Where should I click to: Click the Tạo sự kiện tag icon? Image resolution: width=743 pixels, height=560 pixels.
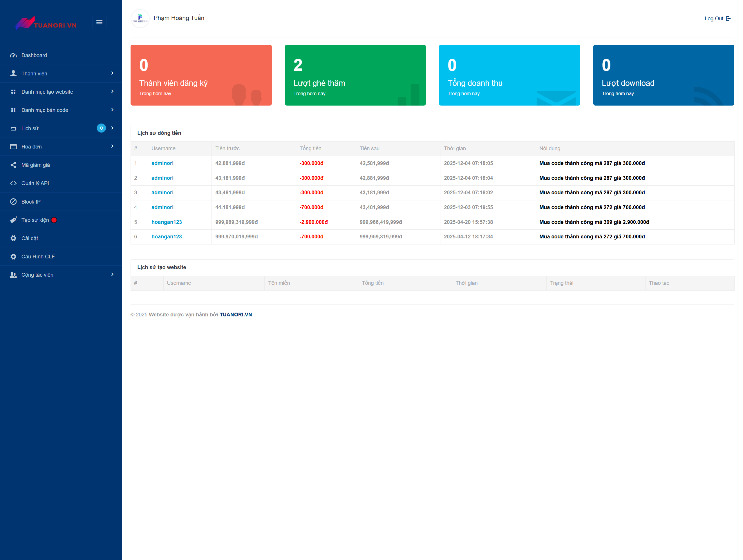pyautogui.click(x=13, y=220)
